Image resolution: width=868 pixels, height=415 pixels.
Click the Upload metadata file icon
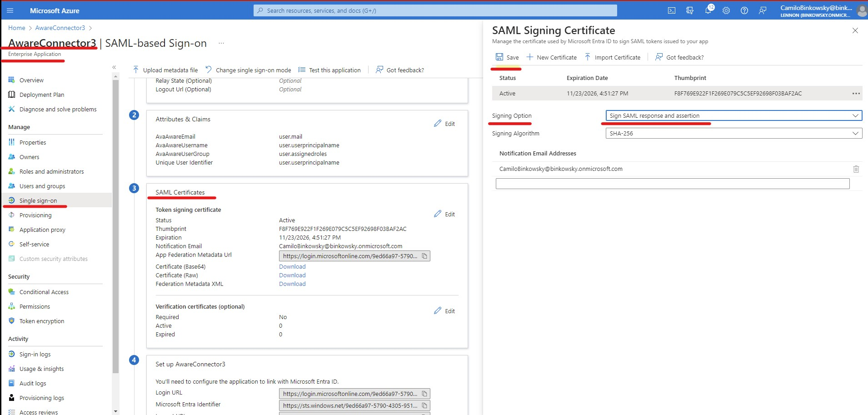135,69
